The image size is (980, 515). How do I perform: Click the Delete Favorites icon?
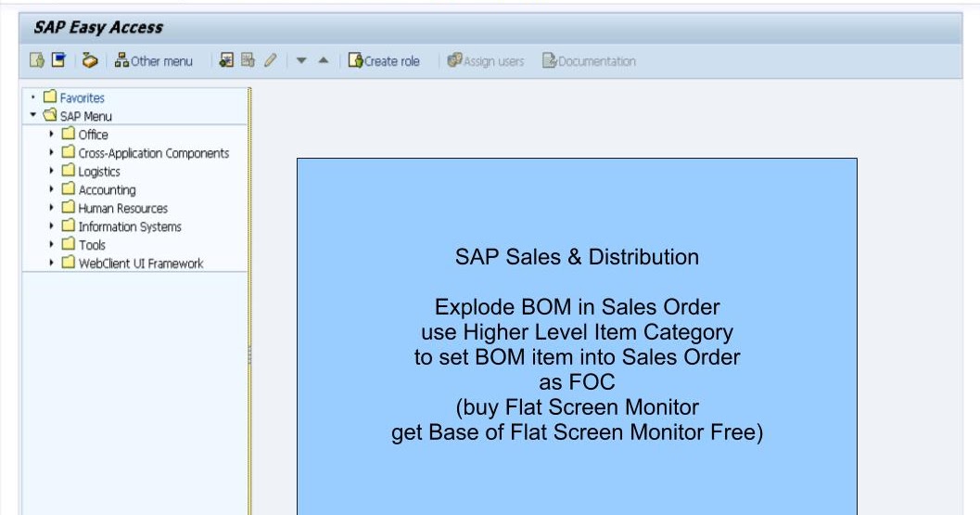[248, 60]
